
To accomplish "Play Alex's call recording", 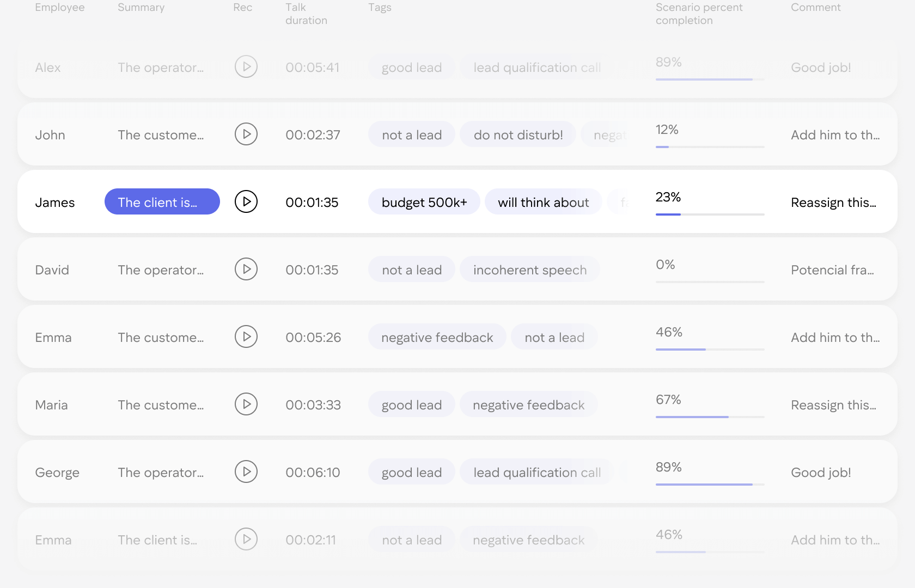I will pyautogui.click(x=246, y=67).
